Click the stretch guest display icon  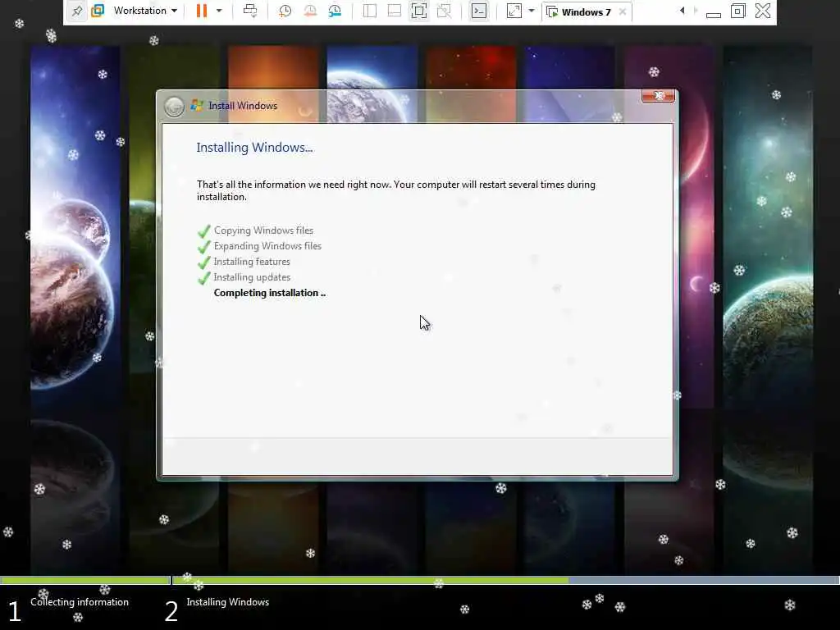[514, 11]
